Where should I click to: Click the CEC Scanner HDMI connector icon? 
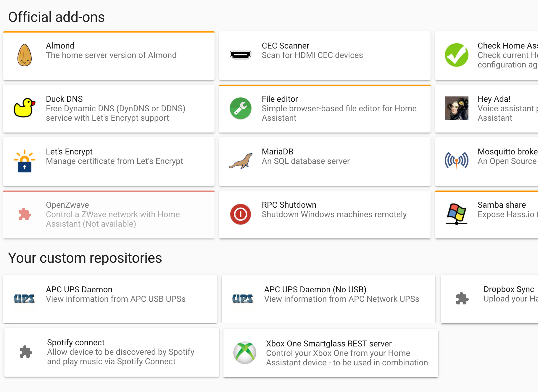[x=241, y=55]
